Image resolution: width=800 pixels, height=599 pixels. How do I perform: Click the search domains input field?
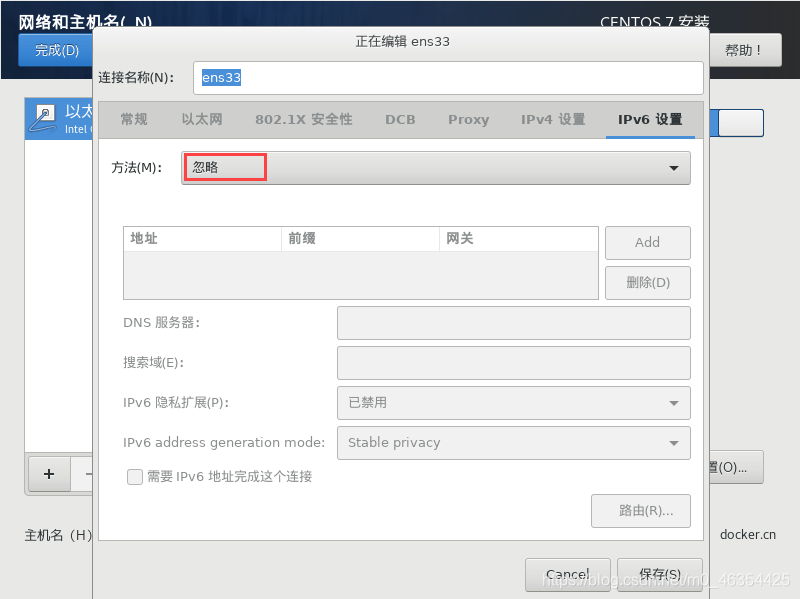click(513, 363)
